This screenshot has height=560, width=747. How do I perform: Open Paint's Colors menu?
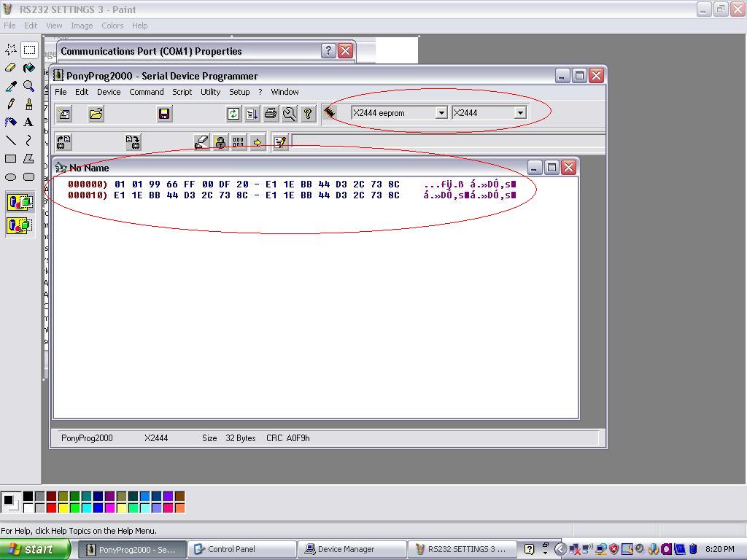pos(112,26)
